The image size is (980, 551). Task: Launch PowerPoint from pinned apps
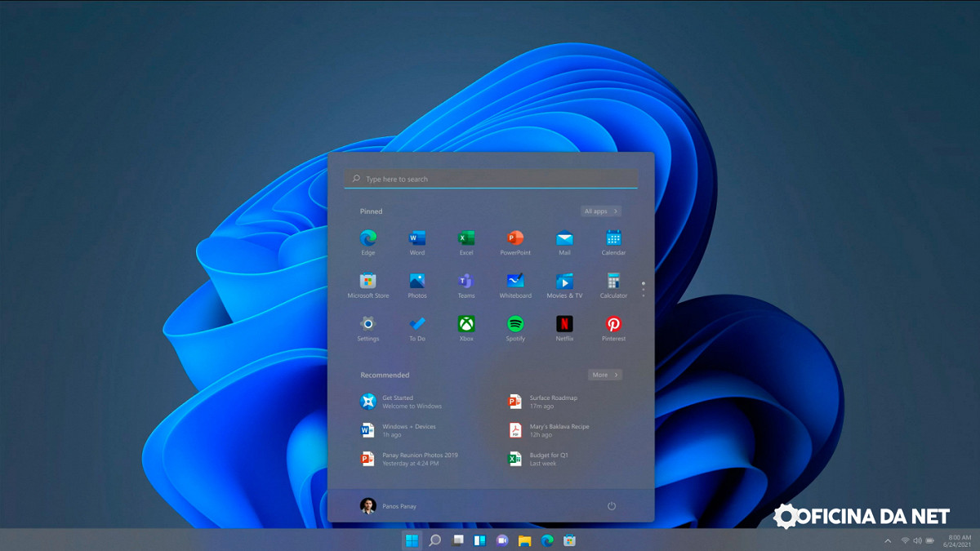tap(515, 238)
